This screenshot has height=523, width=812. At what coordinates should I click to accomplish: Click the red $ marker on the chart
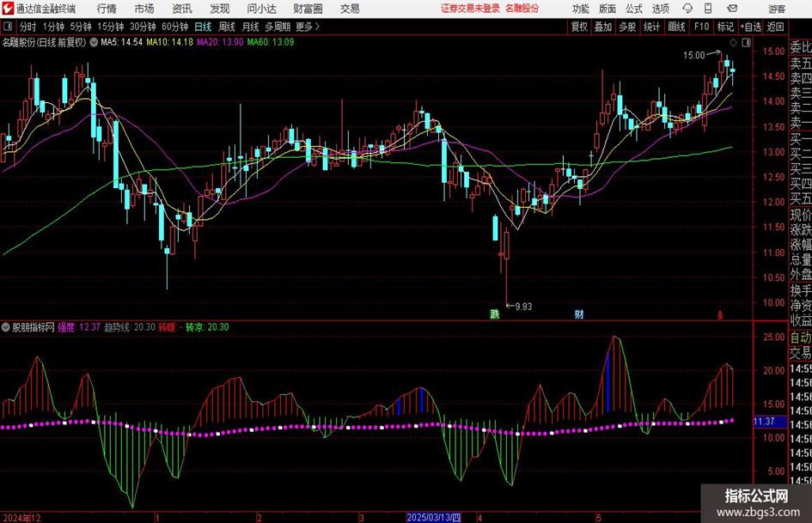719,314
